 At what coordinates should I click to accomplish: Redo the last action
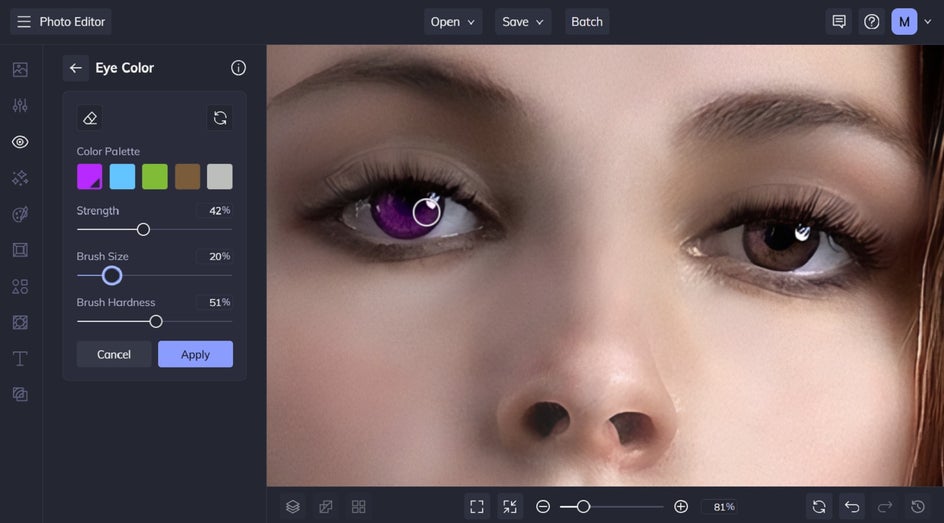pos(885,507)
